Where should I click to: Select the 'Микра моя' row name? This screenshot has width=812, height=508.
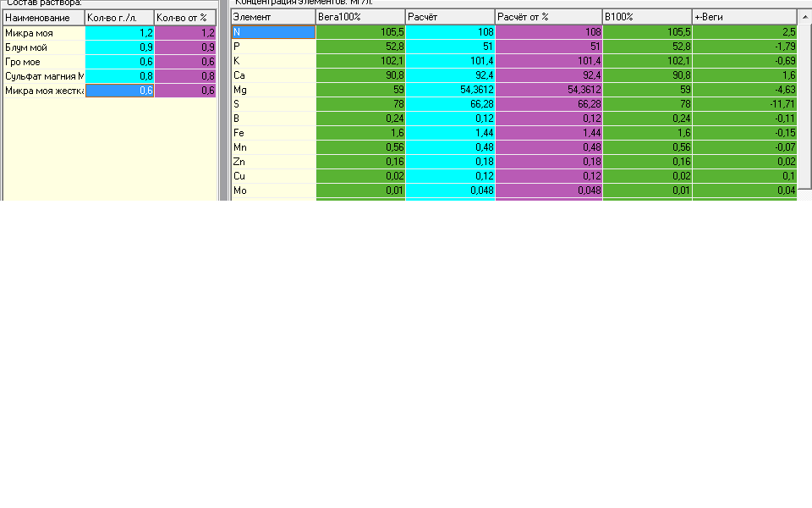pos(44,33)
